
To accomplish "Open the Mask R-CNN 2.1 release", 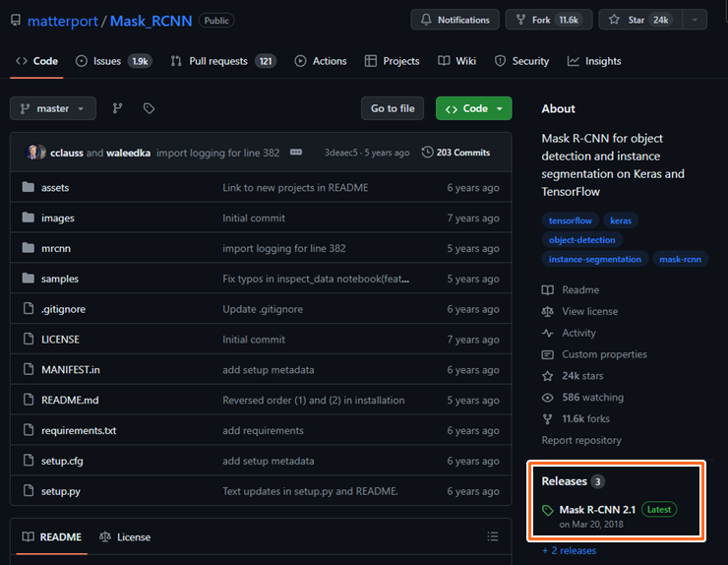I will tap(597, 510).
